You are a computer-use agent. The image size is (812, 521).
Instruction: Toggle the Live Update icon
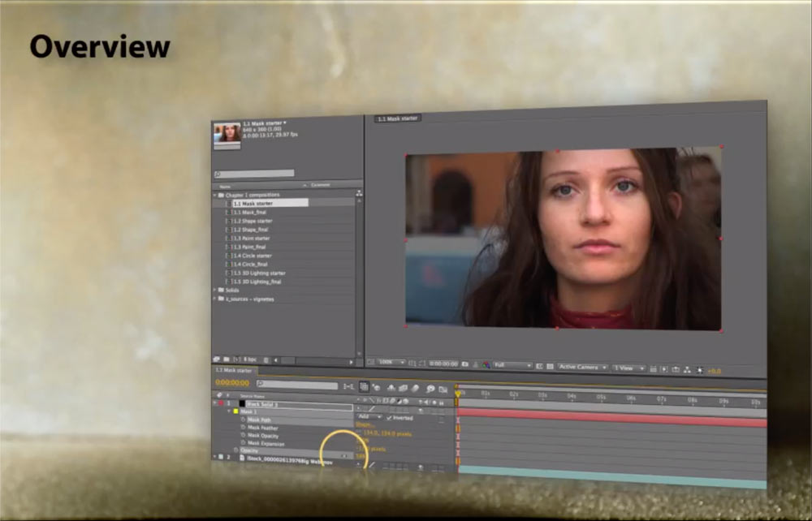364,386
